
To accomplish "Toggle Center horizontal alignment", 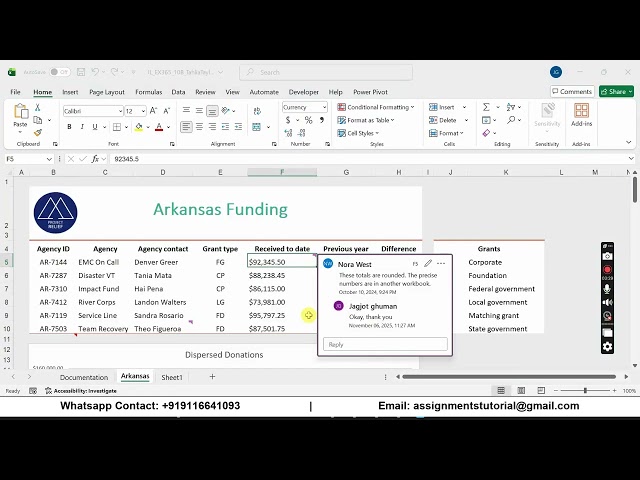I will click(199, 127).
